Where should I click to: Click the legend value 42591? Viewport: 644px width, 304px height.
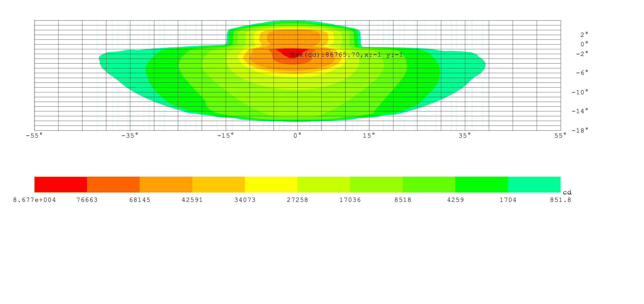click(x=192, y=200)
